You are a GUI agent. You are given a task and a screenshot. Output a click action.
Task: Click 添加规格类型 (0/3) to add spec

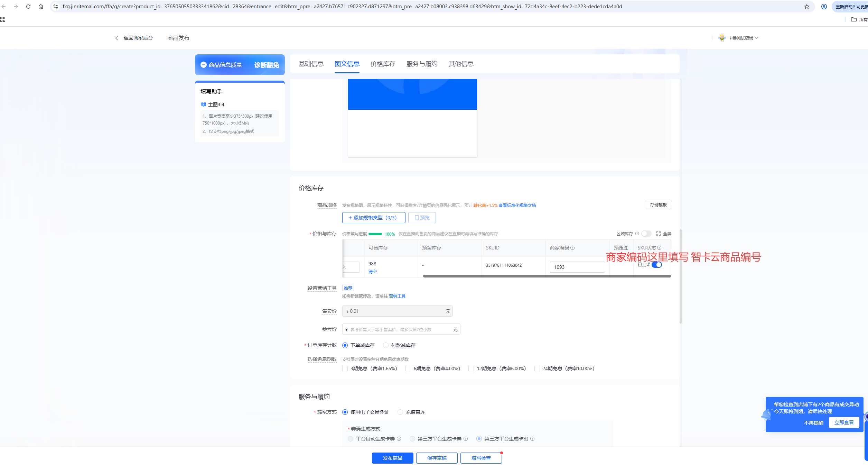coord(373,218)
